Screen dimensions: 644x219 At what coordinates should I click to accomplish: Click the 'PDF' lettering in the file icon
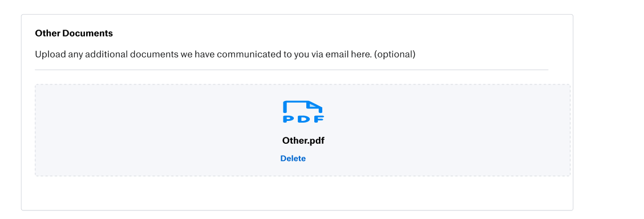[x=303, y=119]
